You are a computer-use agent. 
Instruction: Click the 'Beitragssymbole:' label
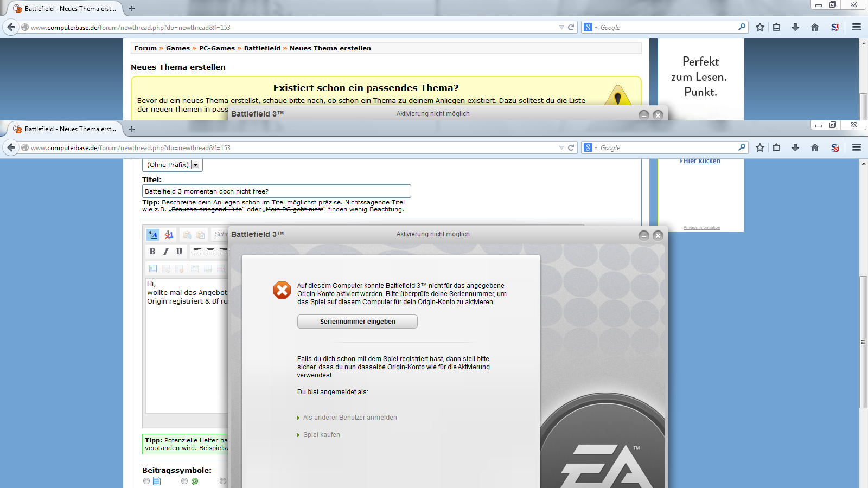coord(177,470)
